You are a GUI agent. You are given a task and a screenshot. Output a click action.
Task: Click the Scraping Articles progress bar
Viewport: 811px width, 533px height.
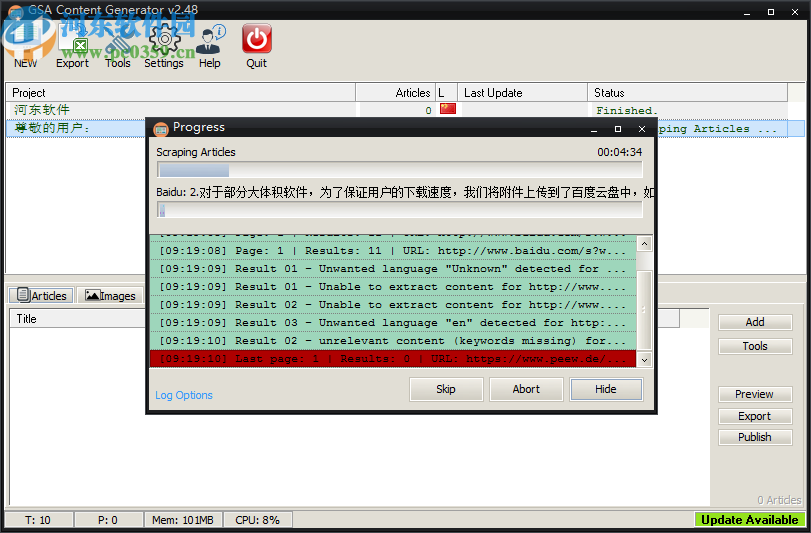click(400, 170)
